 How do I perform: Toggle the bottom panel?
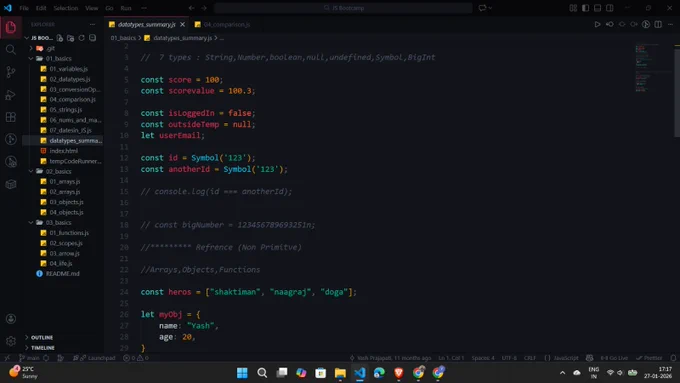coord(598,8)
